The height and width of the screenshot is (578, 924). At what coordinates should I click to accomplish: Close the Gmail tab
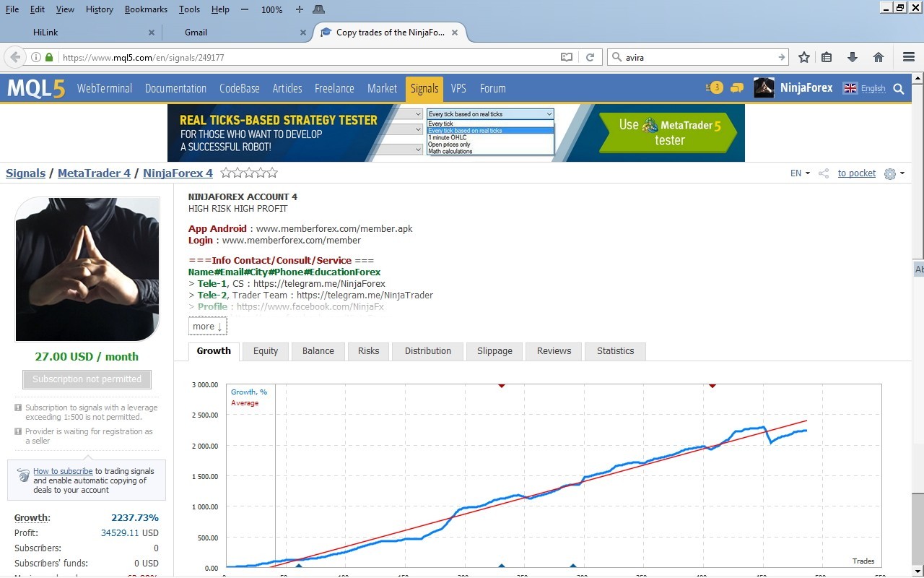point(303,33)
